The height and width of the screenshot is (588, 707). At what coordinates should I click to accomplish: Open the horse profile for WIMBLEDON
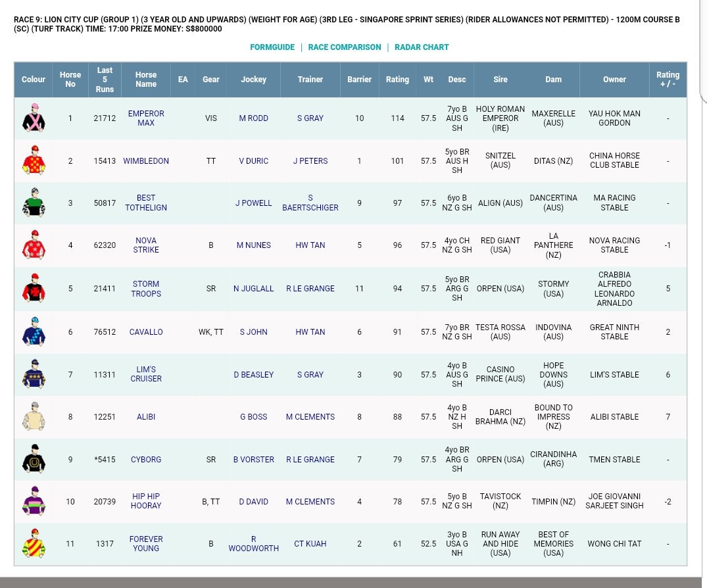click(x=145, y=160)
